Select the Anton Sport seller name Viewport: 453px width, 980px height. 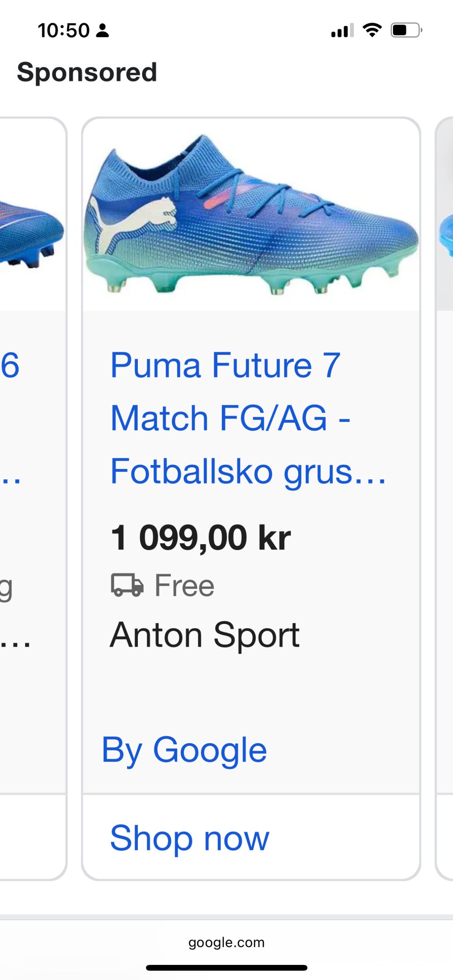tap(204, 635)
